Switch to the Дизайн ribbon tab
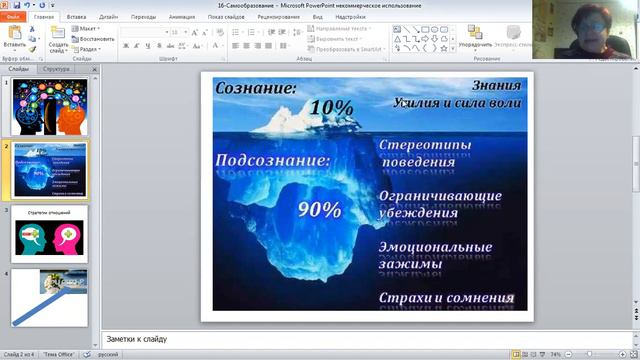Viewport: 640px width, 360px height. (x=109, y=17)
